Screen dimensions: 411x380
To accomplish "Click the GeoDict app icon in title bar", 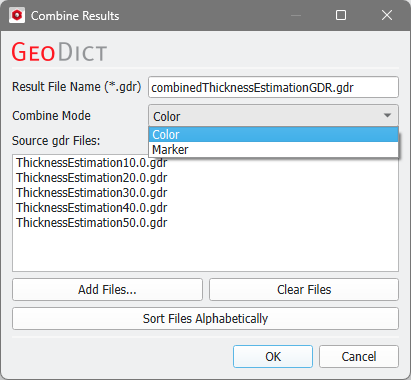I will tap(17, 15).
